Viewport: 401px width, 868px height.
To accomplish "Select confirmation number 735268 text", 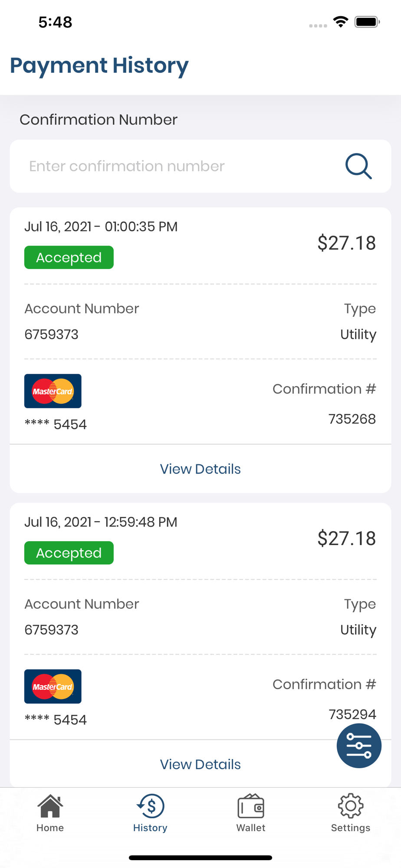I will 352,419.
